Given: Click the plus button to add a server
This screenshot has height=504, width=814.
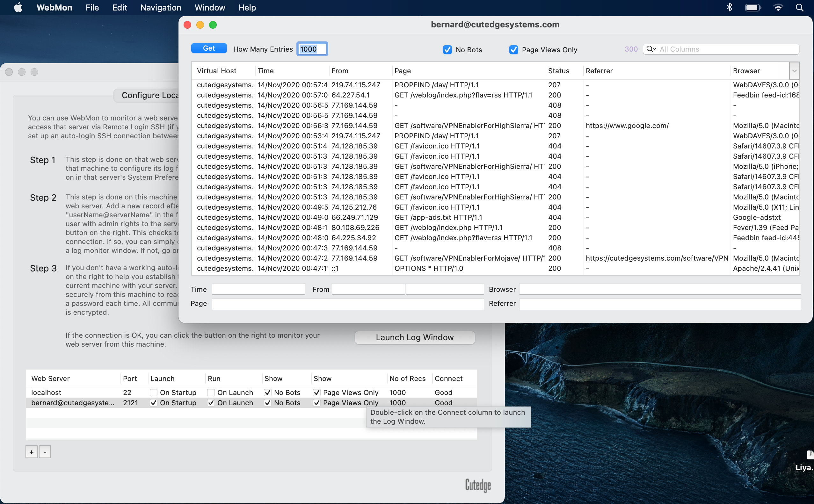Looking at the screenshot, I should point(31,452).
